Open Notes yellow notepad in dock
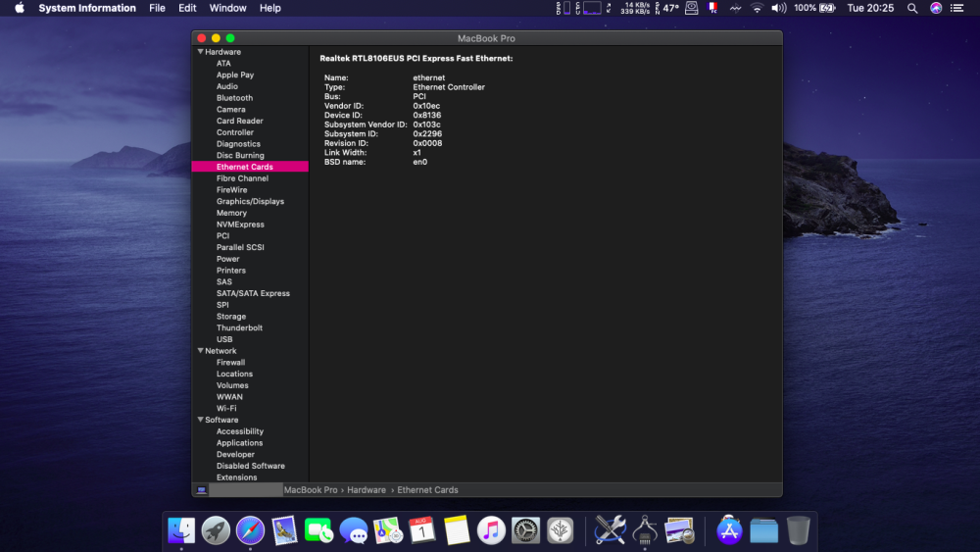The width and height of the screenshot is (980, 552). click(x=457, y=530)
